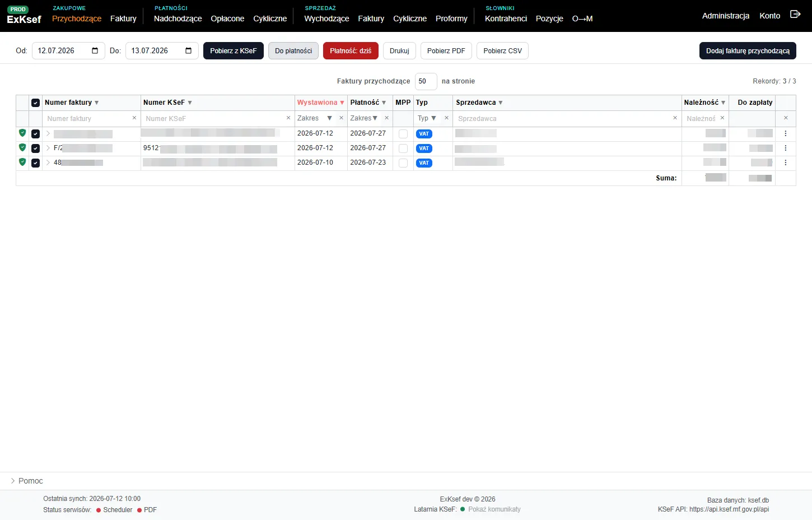Open Pozycje dictionary
Image resolution: width=812 pixels, height=520 pixels.
tap(549, 18)
